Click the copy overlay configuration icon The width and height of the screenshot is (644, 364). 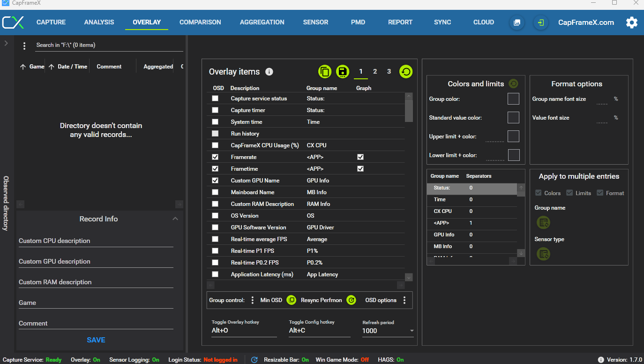(x=325, y=72)
